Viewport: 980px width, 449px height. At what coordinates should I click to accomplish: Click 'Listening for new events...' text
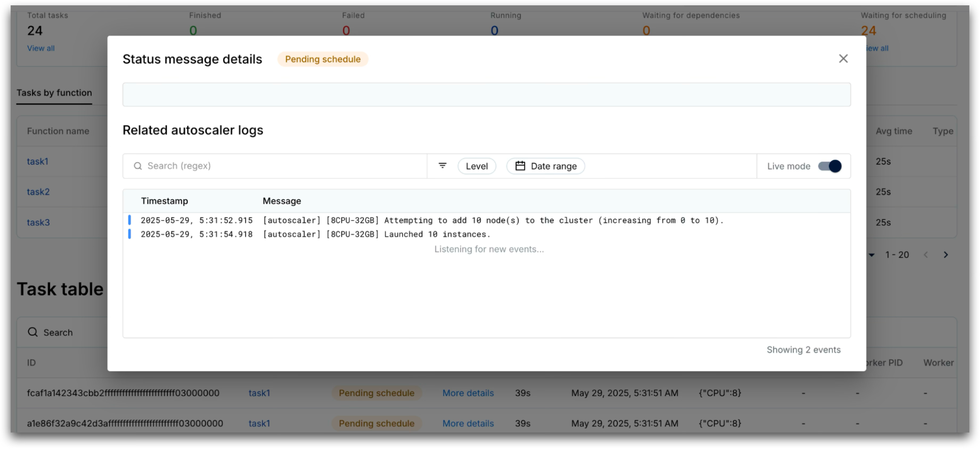[x=489, y=249]
